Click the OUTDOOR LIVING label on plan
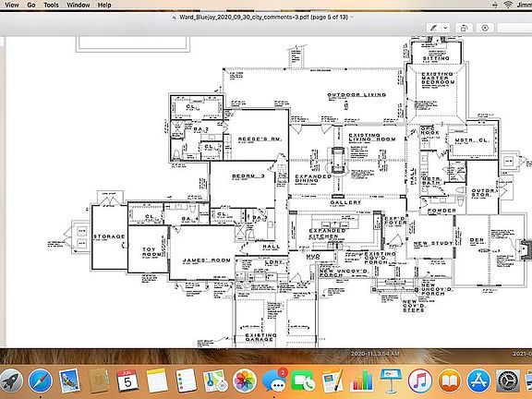532x399 pixels. (x=357, y=94)
